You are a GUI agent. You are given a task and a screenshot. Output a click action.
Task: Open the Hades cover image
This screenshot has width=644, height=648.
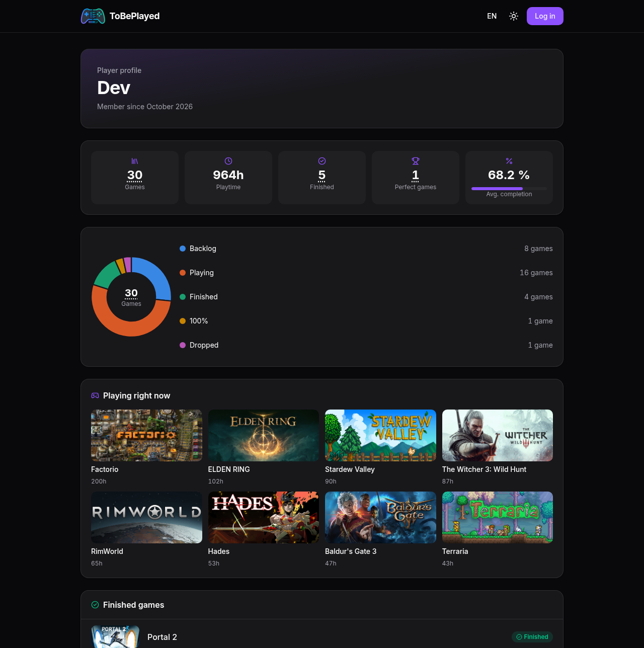pyautogui.click(x=264, y=517)
